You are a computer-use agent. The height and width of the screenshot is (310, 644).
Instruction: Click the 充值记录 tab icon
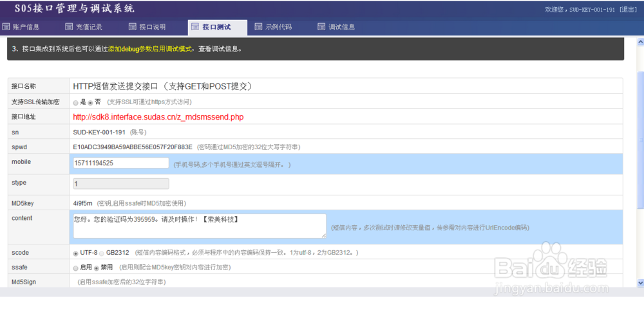69,27
